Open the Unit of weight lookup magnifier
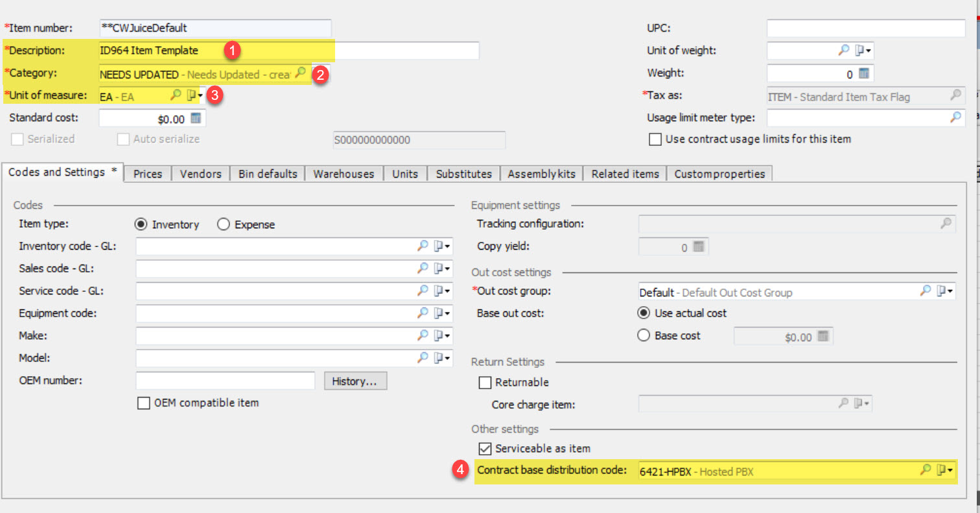Image resolution: width=980 pixels, height=513 pixels. tap(844, 51)
